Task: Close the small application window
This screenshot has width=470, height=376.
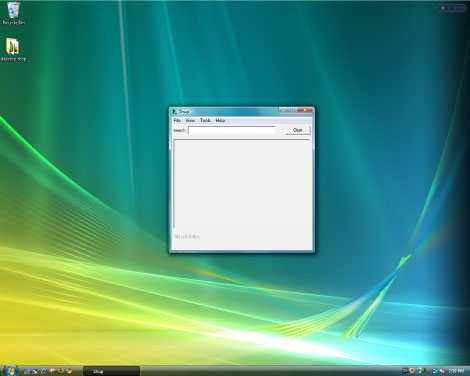Action: coord(305,110)
